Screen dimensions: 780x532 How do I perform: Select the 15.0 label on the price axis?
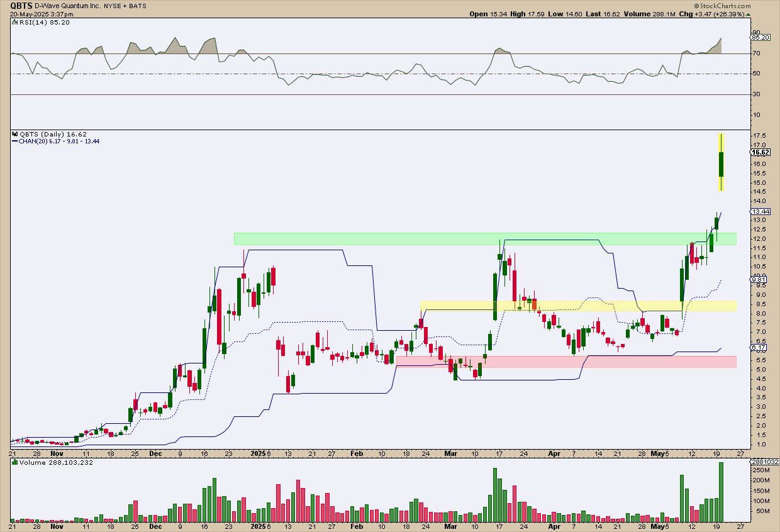(758, 182)
